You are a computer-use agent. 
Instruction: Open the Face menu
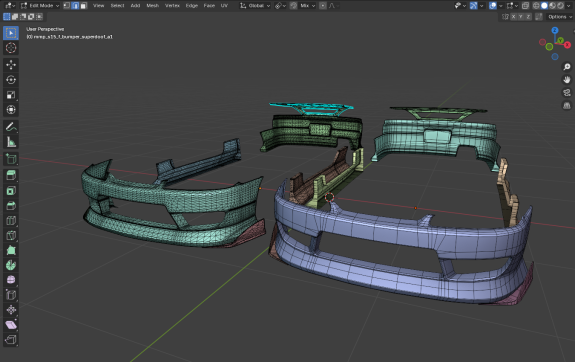[209, 6]
